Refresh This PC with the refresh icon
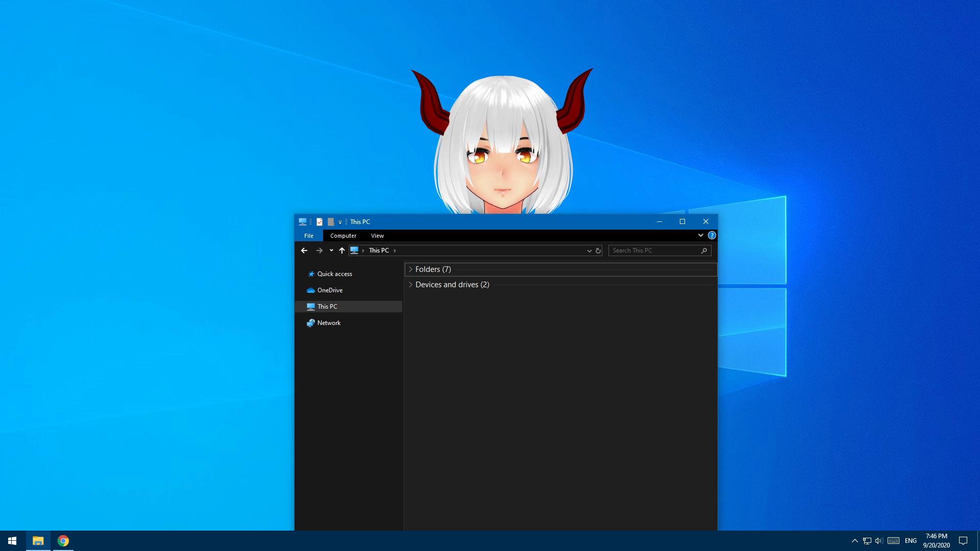 pyautogui.click(x=598, y=251)
